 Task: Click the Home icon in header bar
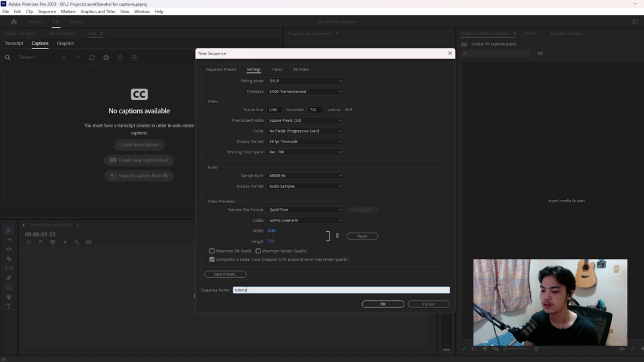[14, 22]
